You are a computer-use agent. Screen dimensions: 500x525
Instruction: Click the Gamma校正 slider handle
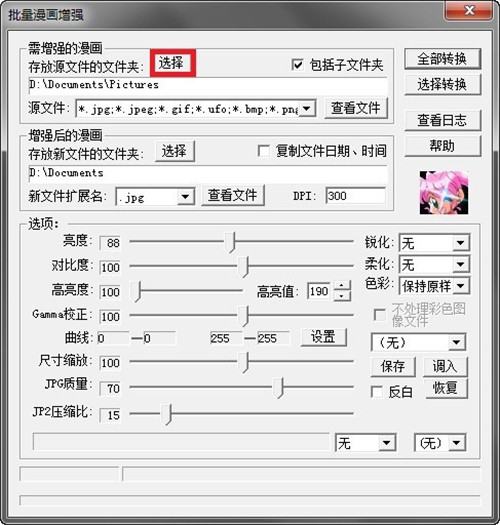pos(244,316)
